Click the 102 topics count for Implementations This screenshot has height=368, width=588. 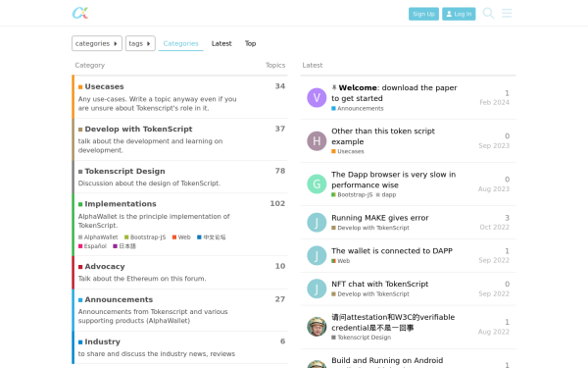click(277, 203)
